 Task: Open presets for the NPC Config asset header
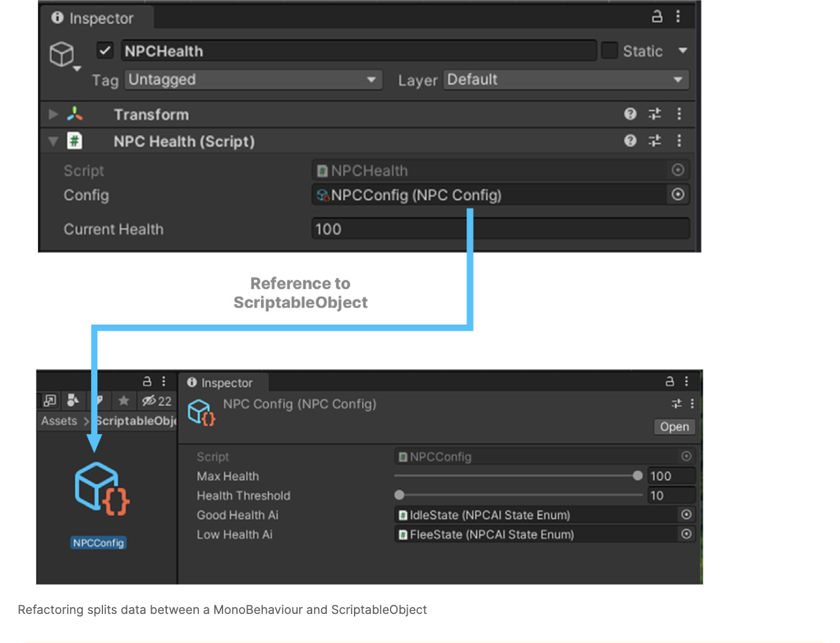tap(676, 404)
